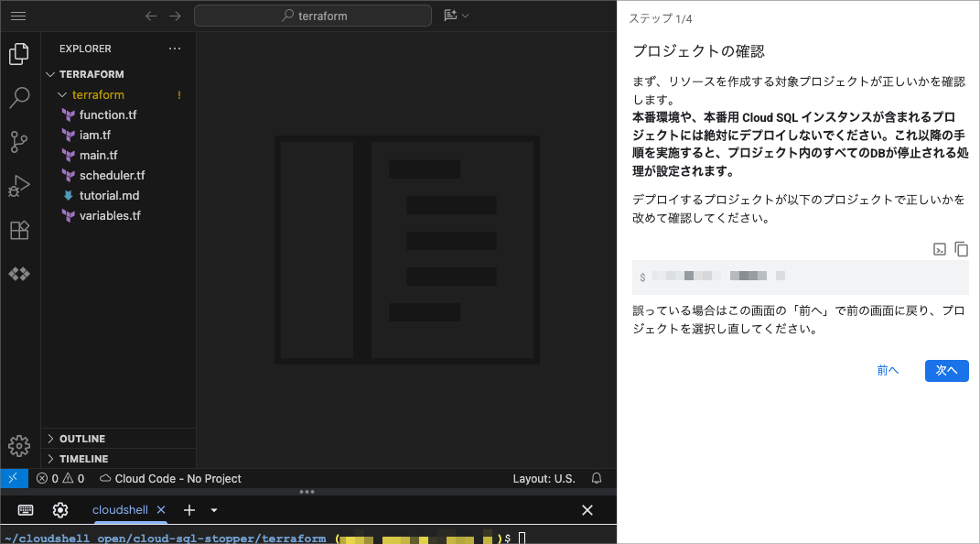
Task: Run the tutorial command in the terminal
Action: point(939,248)
